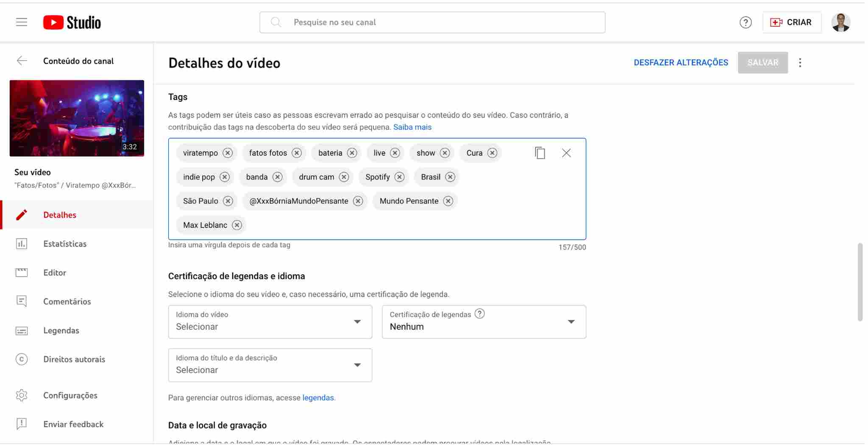This screenshot has width=868, height=445.
Task: Open the Editor sidebar section
Action: coord(77,272)
